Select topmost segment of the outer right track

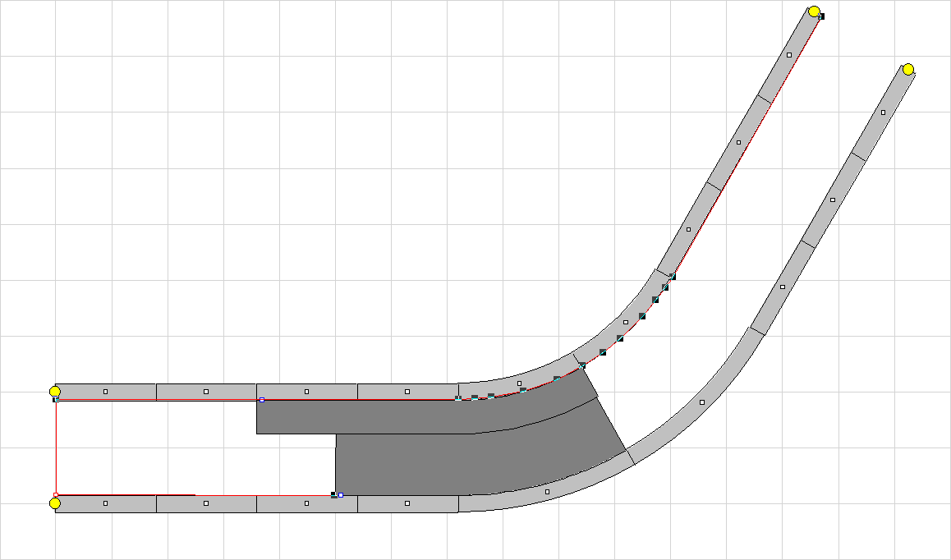pos(883,112)
